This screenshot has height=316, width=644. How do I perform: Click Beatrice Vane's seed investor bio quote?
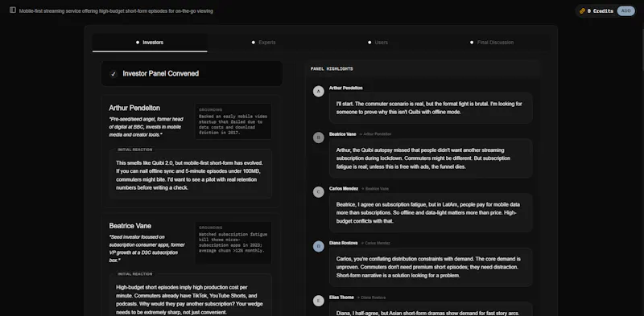point(147,248)
